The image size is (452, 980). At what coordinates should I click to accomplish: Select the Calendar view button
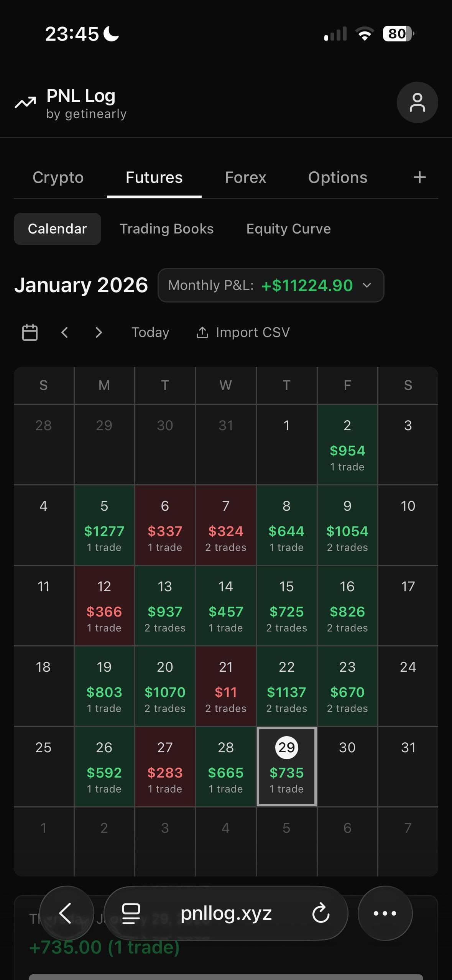coord(58,229)
